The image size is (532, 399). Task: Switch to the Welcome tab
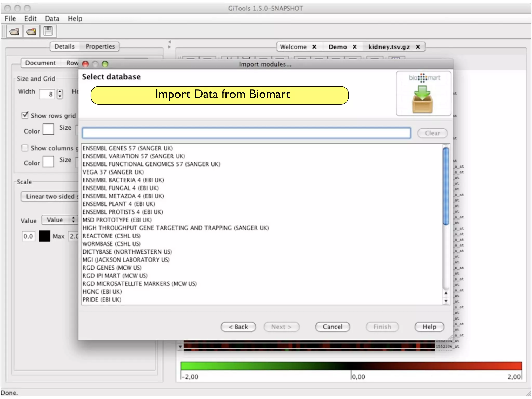(x=293, y=47)
